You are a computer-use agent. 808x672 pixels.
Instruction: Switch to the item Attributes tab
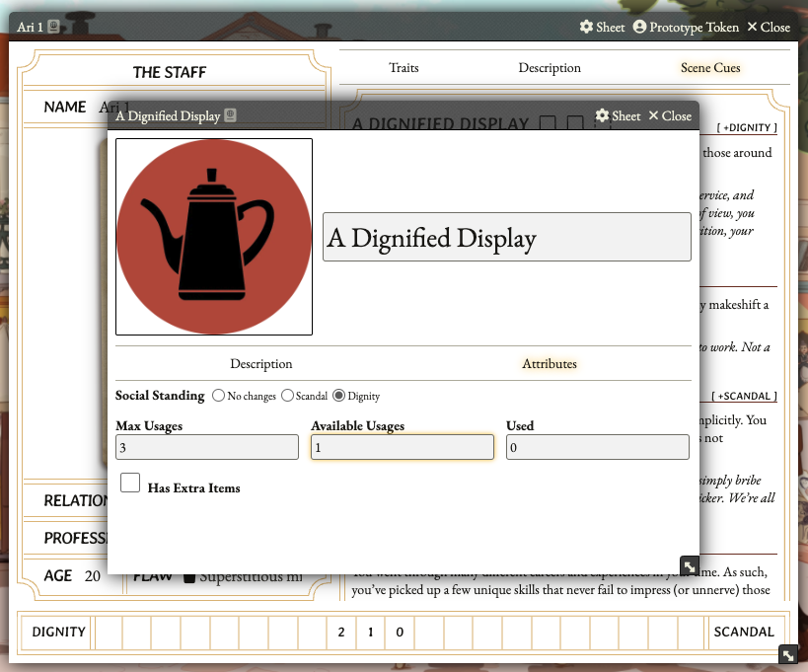coord(550,364)
